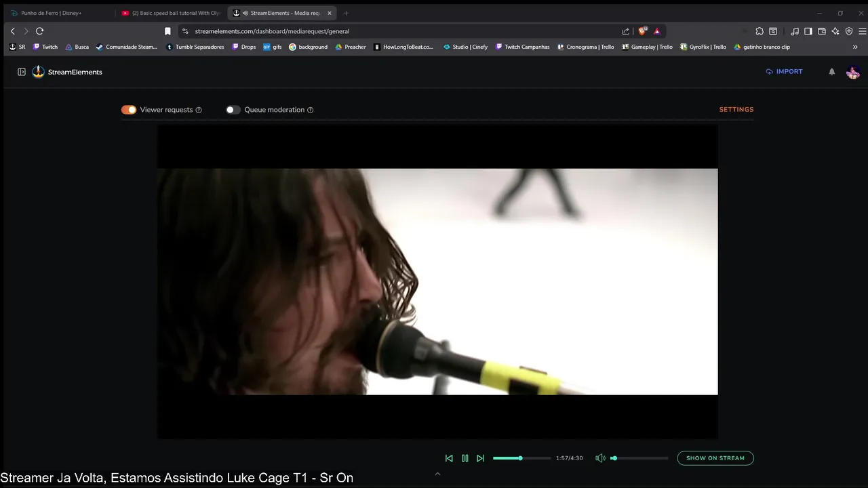Viewport: 868px width, 488px height.
Task: Skip to the next media track
Action: pos(480,458)
